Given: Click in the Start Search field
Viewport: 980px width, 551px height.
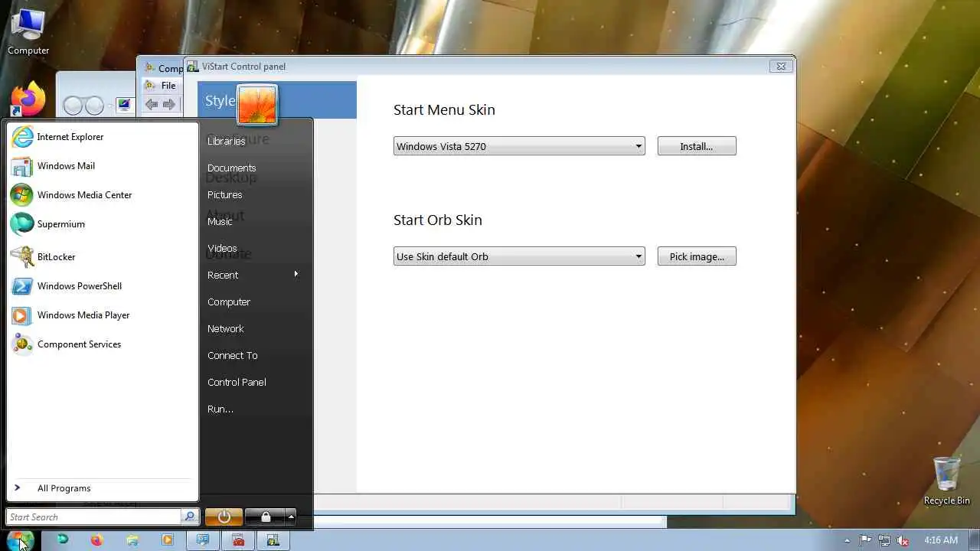Looking at the screenshot, I should [x=93, y=517].
